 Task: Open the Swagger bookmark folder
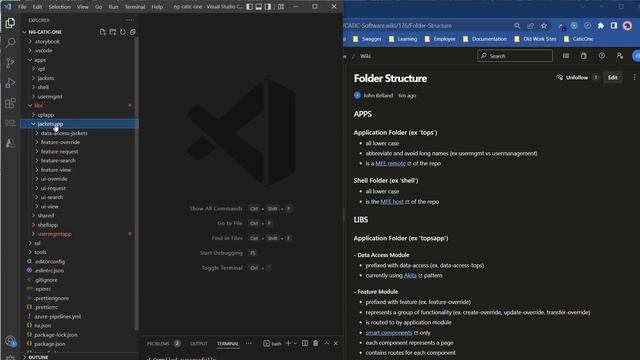click(367, 39)
